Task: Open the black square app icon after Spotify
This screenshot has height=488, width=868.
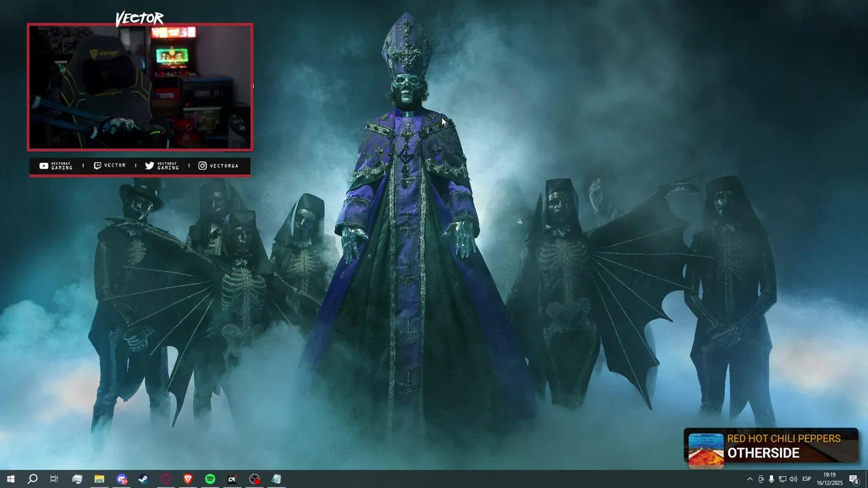Action: tap(232, 479)
